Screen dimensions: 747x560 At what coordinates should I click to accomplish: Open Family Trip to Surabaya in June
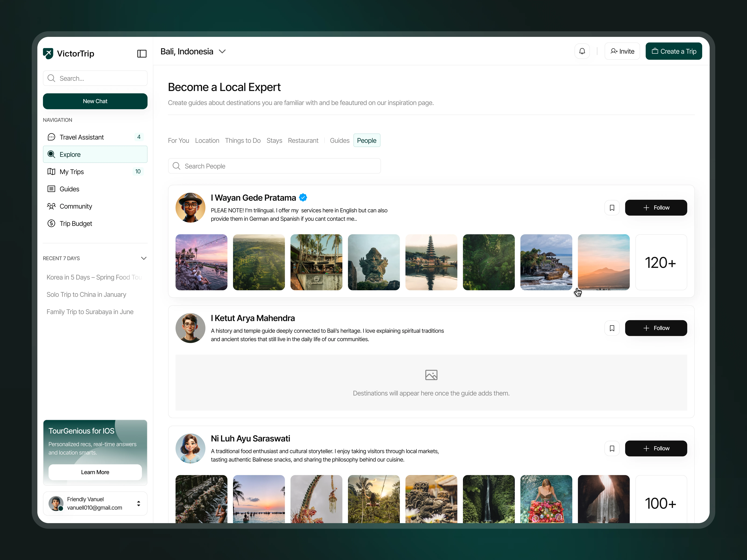(90, 312)
